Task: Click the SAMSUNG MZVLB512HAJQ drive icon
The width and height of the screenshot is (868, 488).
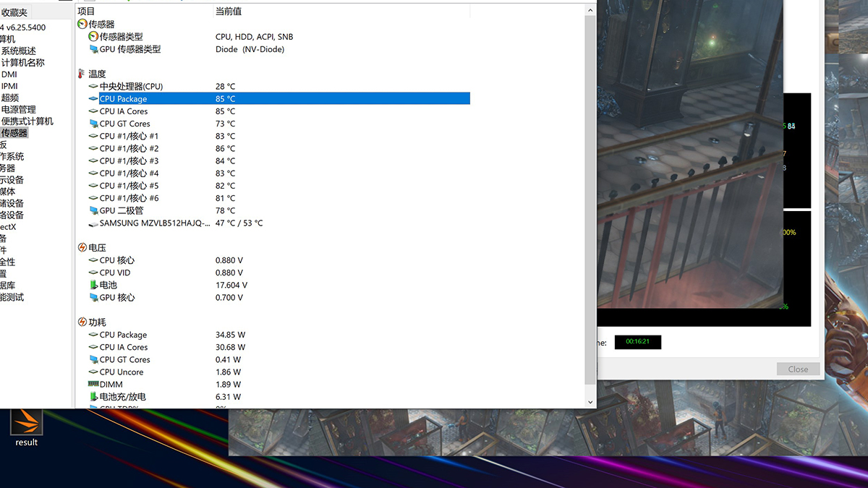Action: [93, 223]
